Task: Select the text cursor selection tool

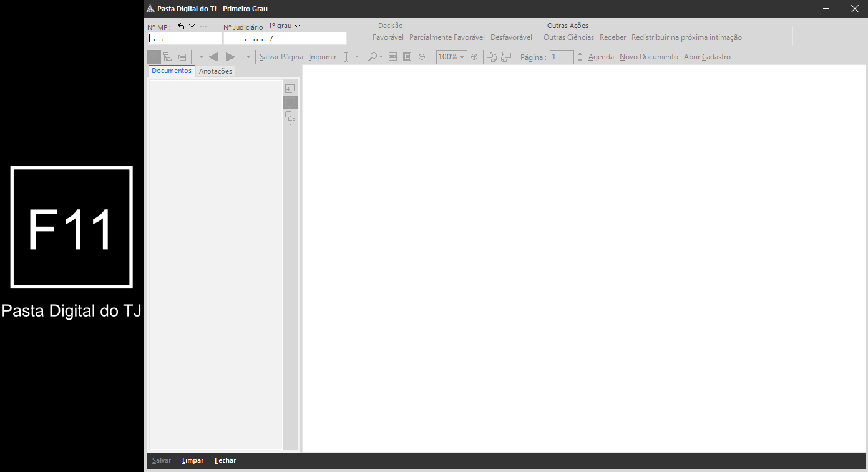Action: coord(346,57)
